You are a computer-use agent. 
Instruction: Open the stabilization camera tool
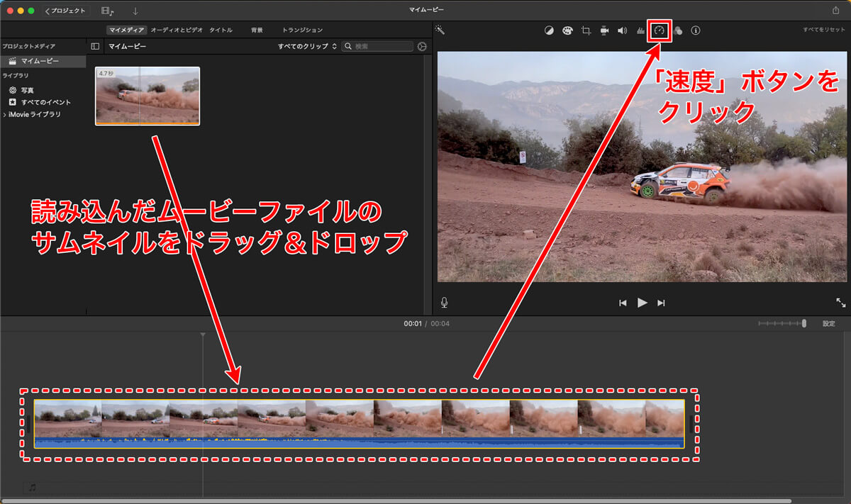(x=604, y=30)
